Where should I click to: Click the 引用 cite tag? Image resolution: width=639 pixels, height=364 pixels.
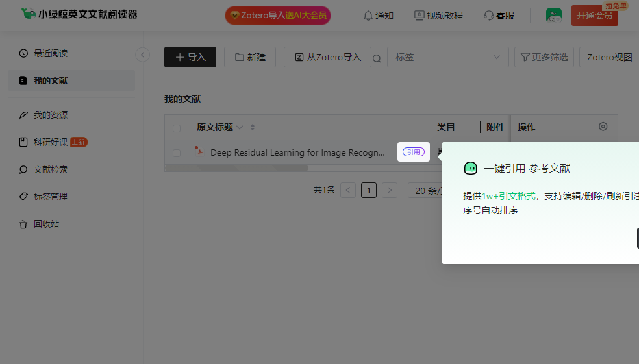pos(414,152)
